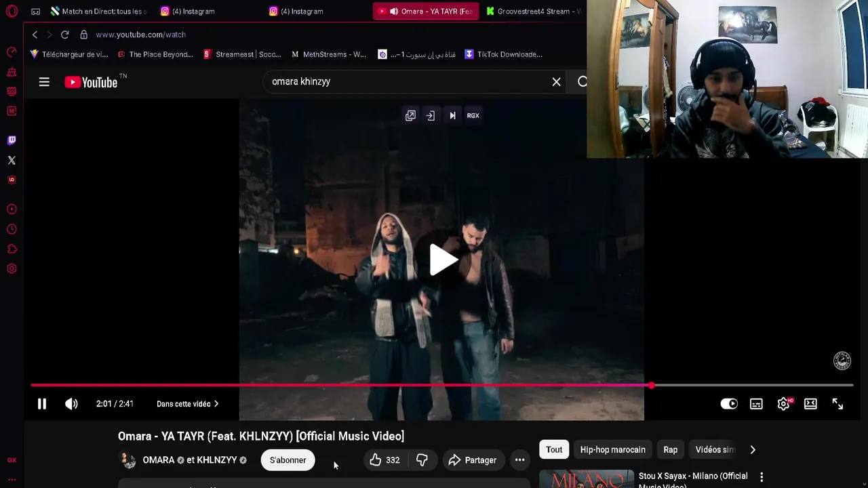This screenshot has height=488, width=868.
Task: Seek on the red video progress bar
Action: coord(441,386)
